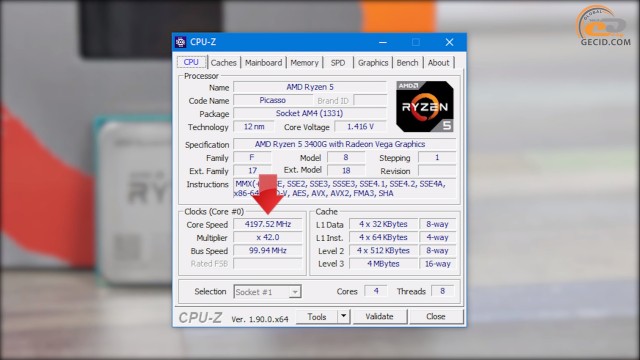This screenshot has height=360, width=640.
Task: Click the Ext. Model value 18
Action: click(346, 170)
